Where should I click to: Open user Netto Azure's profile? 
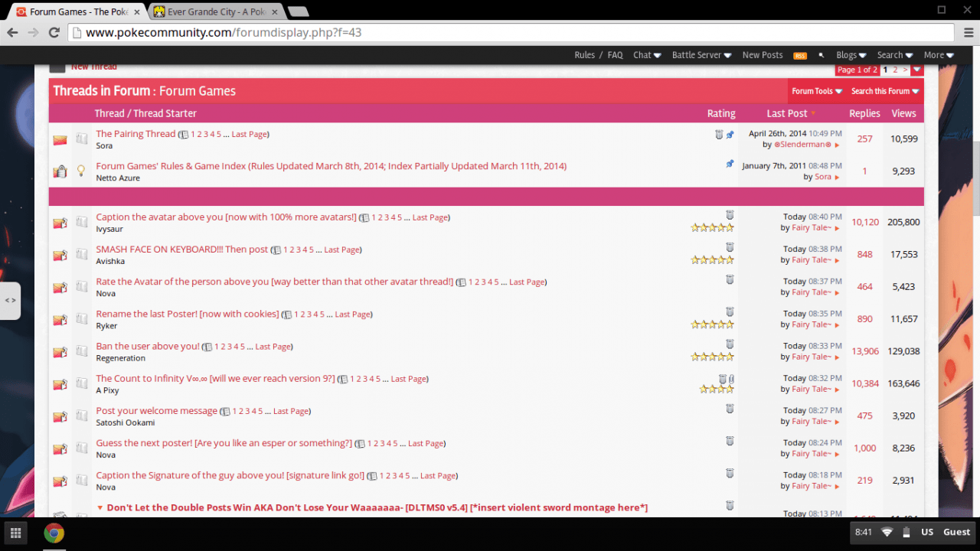[x=118, y=178]
